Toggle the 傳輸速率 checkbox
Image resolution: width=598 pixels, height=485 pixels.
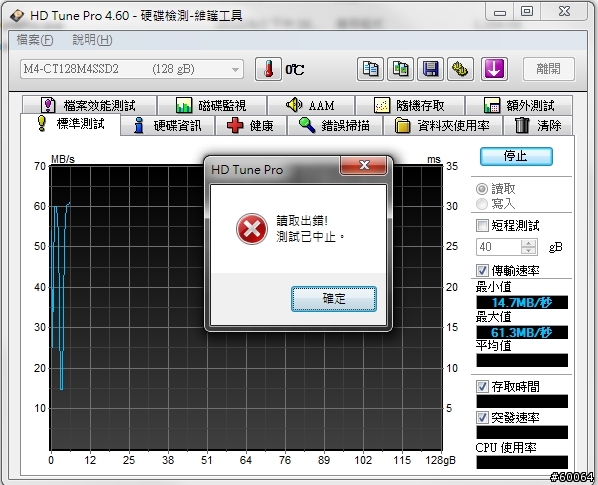click(482, 271)
